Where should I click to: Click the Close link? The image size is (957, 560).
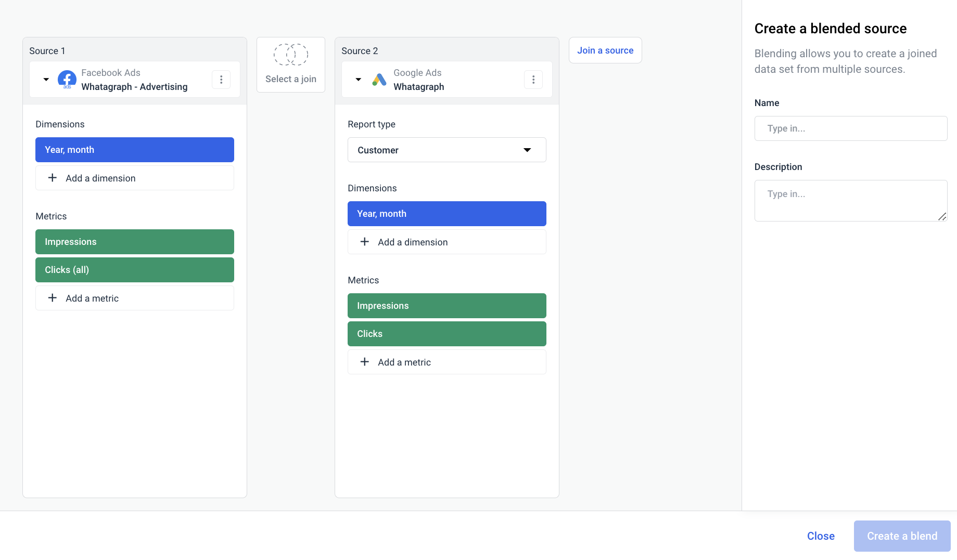click(x=821, y=536)
